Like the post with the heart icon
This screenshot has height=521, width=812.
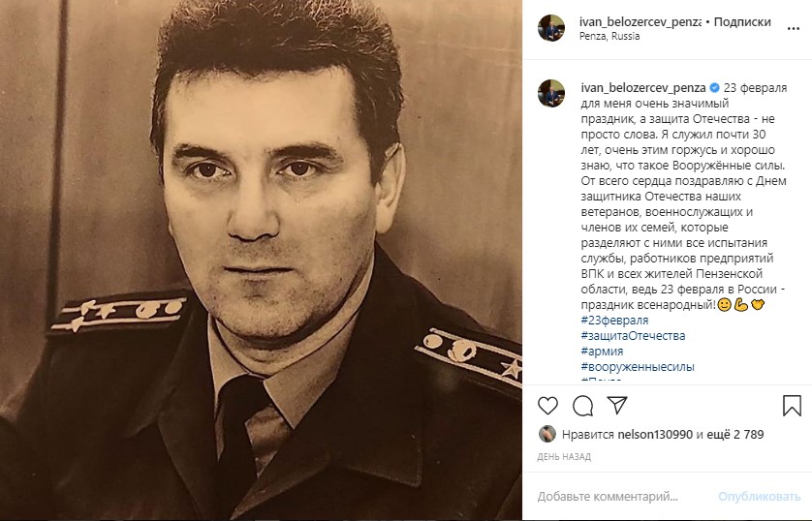click(x=547, y=406)
